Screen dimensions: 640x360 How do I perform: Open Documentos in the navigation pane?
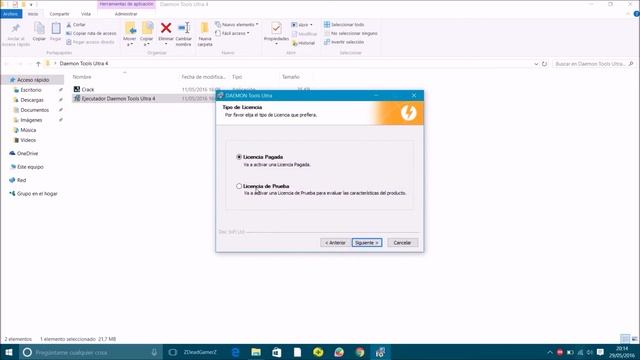pyautogui.click(x=34, y=110)
